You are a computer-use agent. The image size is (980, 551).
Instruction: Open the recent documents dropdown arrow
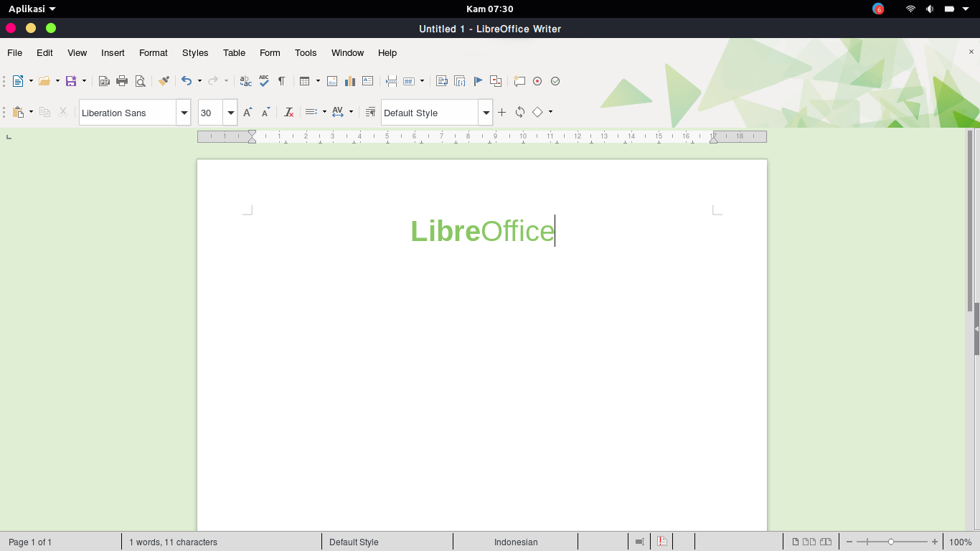point(57,81)
